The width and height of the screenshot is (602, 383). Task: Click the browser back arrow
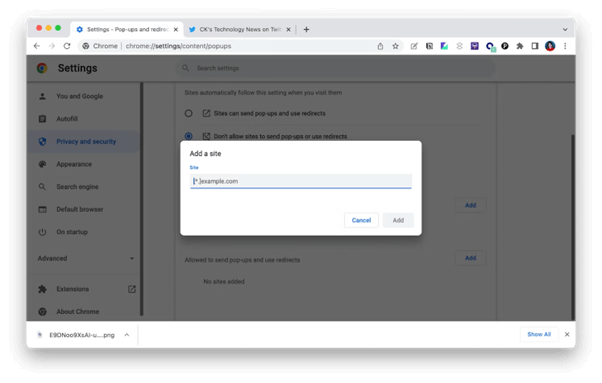(37, 46)
